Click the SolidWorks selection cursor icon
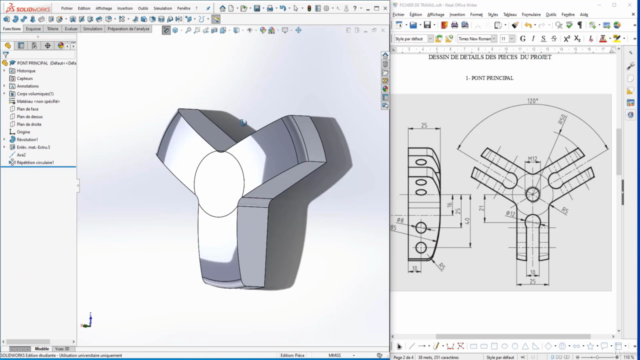 coord(296,8)
